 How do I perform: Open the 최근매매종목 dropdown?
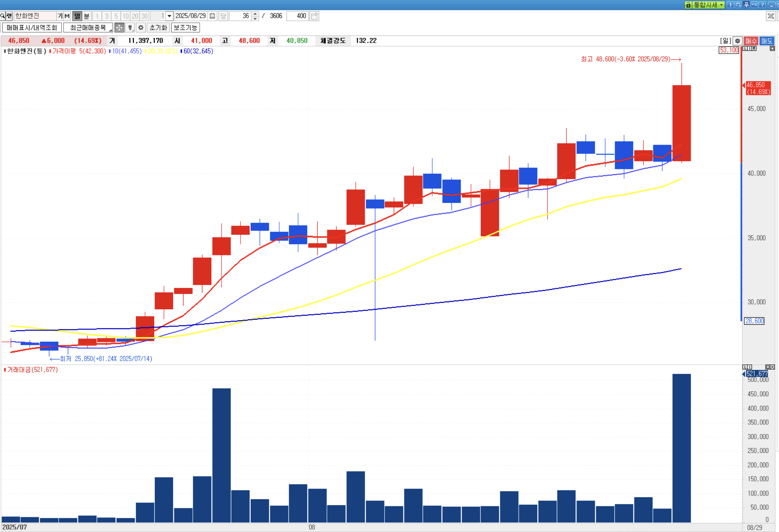[x=88, y=27]
